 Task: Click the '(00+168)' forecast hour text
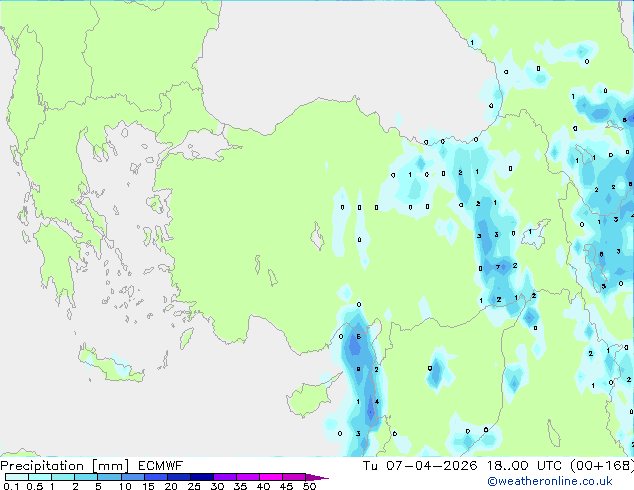click(602, 465)
